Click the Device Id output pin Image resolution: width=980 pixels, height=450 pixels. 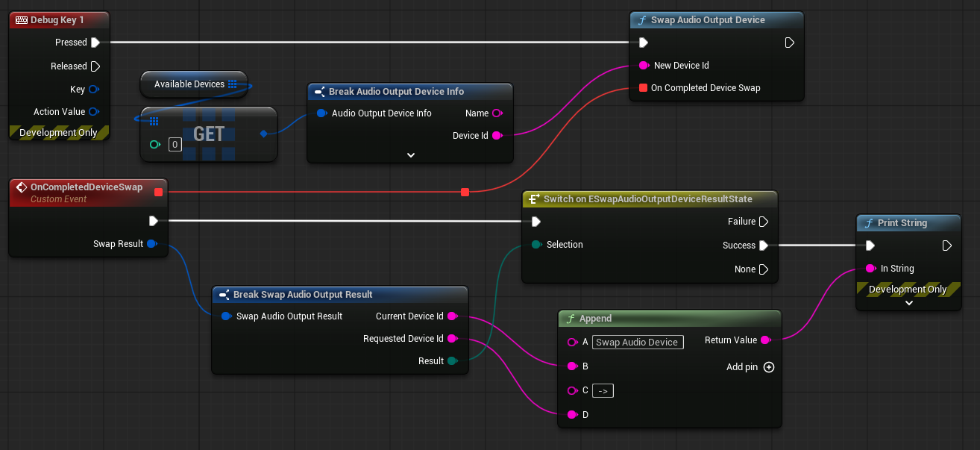coord(497,136)
